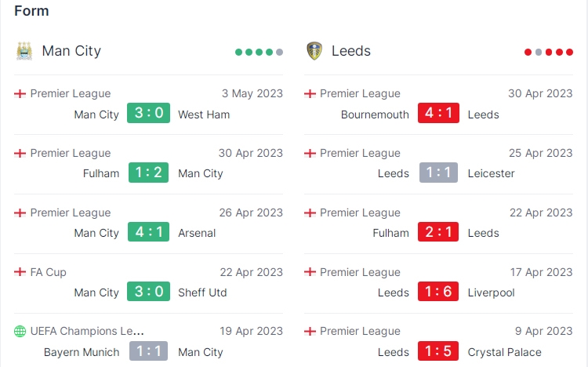
Task: Click England flag beside 3 May Premier League
Action: [20, 93]
